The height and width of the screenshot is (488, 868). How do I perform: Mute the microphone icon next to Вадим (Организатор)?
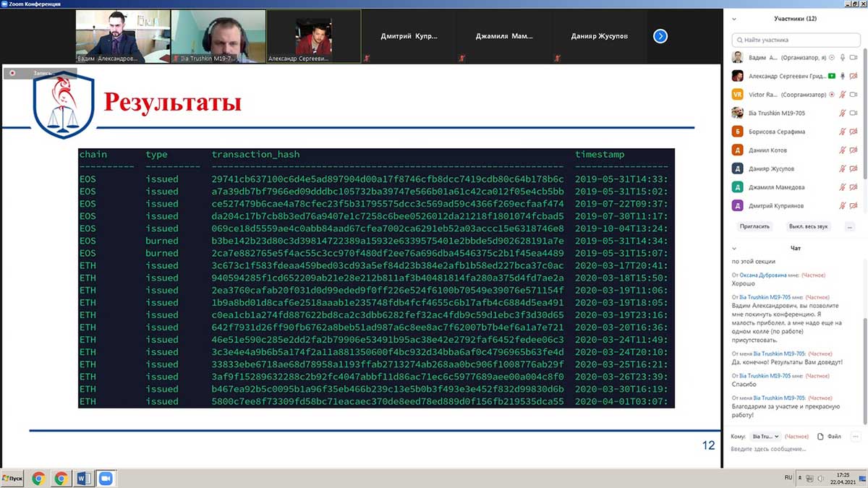843,56
